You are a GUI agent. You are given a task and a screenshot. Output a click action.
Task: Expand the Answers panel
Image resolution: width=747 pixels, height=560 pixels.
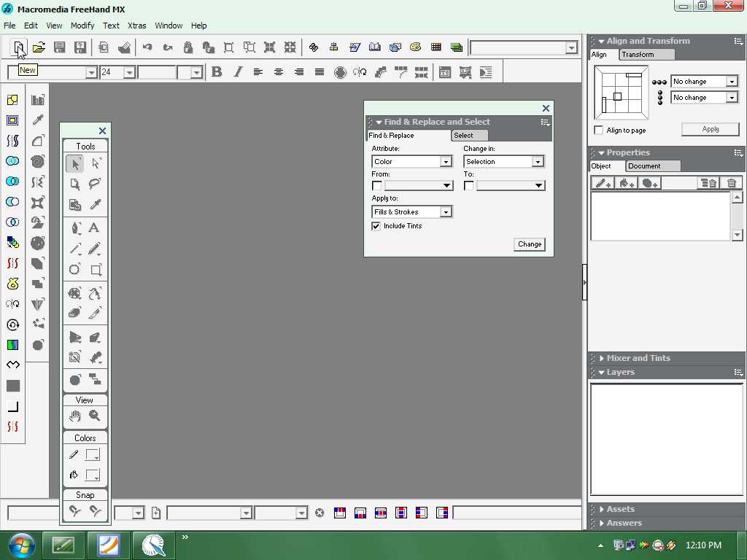(x=602, y=523)
